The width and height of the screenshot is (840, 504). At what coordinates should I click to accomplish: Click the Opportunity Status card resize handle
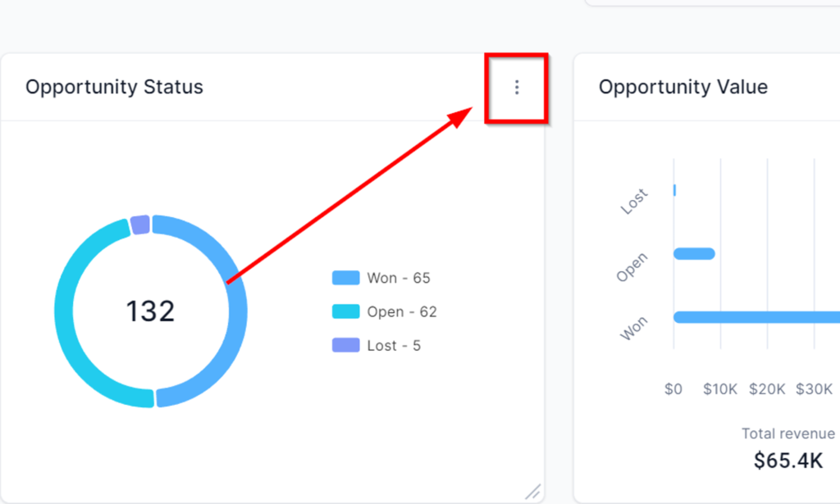[x=533, y=492]
